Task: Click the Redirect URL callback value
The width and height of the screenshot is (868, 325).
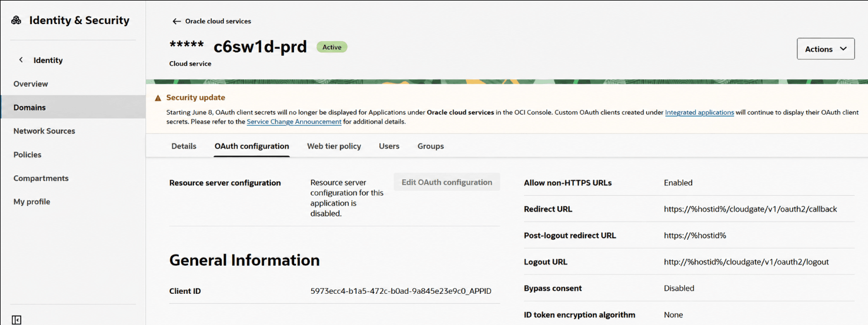Action: tap(750, 209)
